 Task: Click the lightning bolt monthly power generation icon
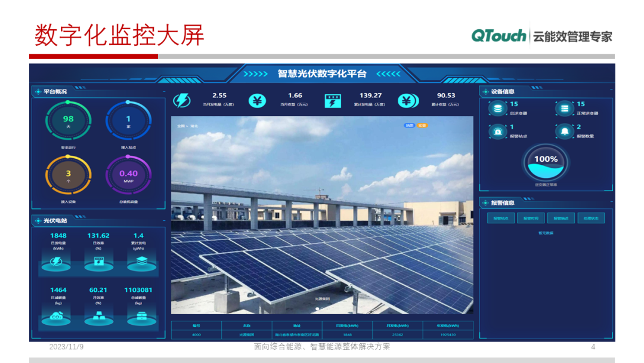point(181,101)
